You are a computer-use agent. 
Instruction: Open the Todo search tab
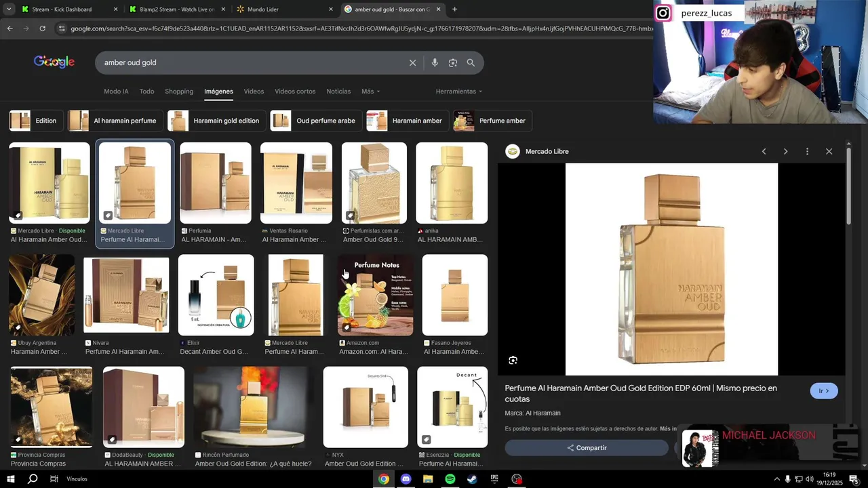146,91
